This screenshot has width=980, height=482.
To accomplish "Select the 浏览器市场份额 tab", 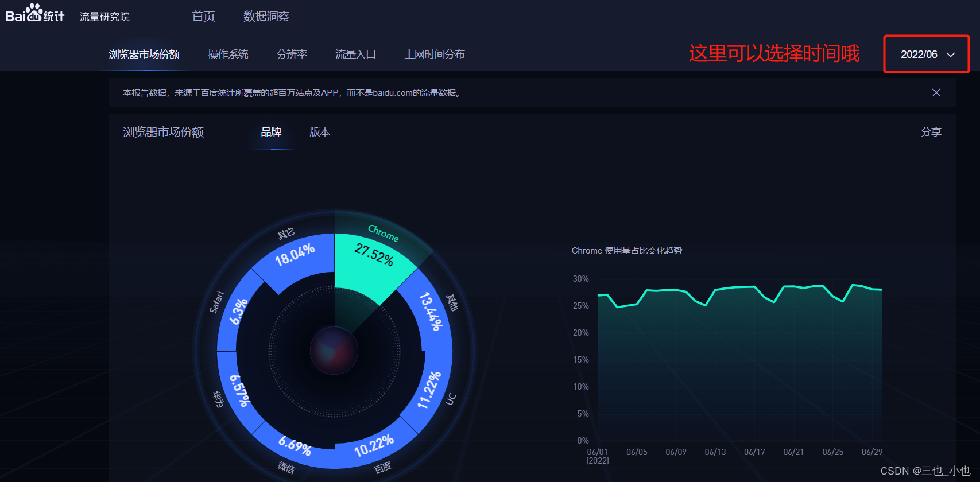I will [144, 55].
